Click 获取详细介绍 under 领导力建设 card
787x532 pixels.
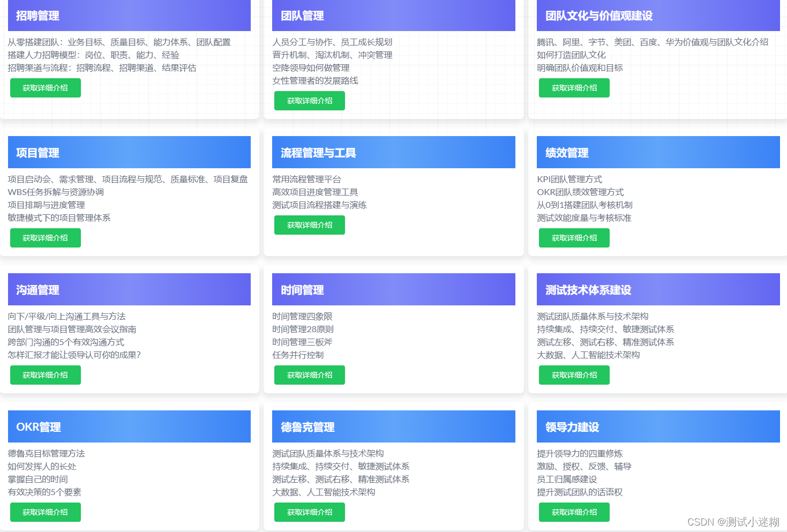pyautogui.click(x=574, y=512)
